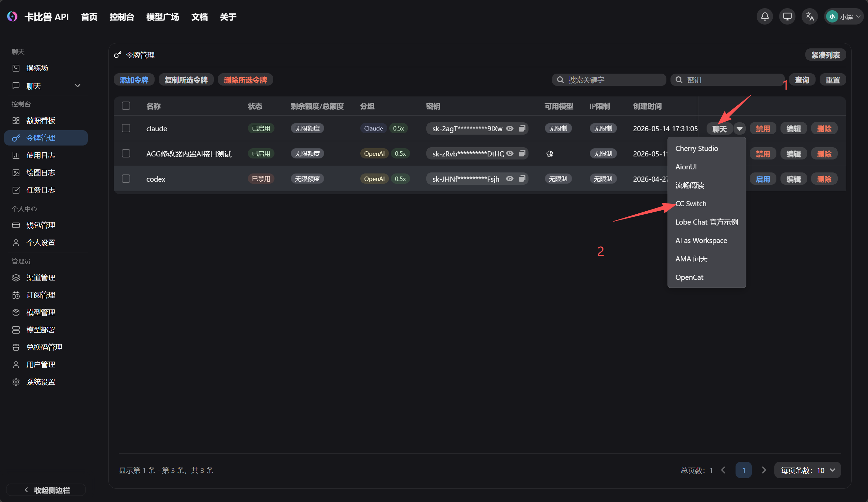Image resolution: width=868 pixels, height=502 pixels.
Task: Click the 钱包管理 card icon
Action: (x=16, y=225)
